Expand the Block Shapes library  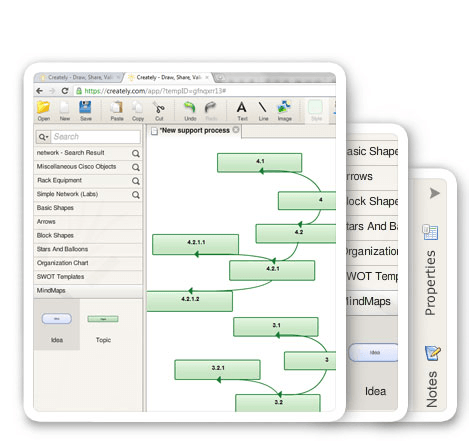coord(88,235)
